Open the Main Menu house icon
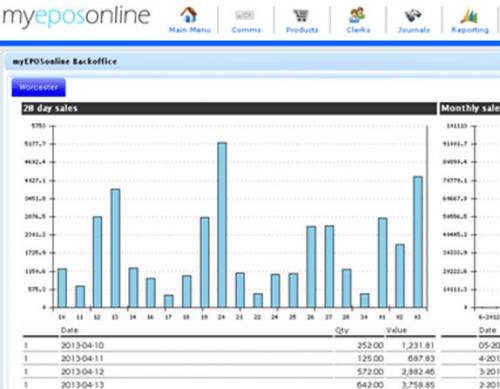Screen dimensions: 500x389 (189, 15)
